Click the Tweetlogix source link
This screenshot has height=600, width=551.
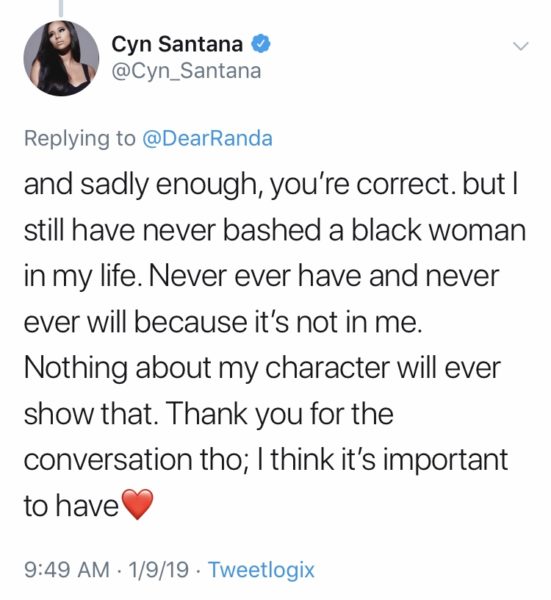261,570
